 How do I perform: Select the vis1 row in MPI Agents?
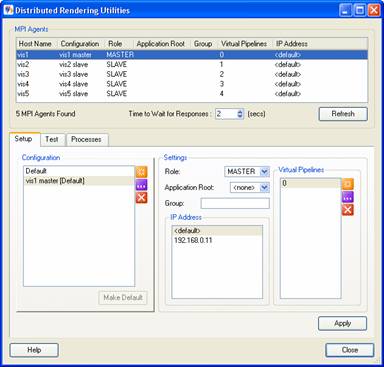pyautogui.click(x=192, y=55)
